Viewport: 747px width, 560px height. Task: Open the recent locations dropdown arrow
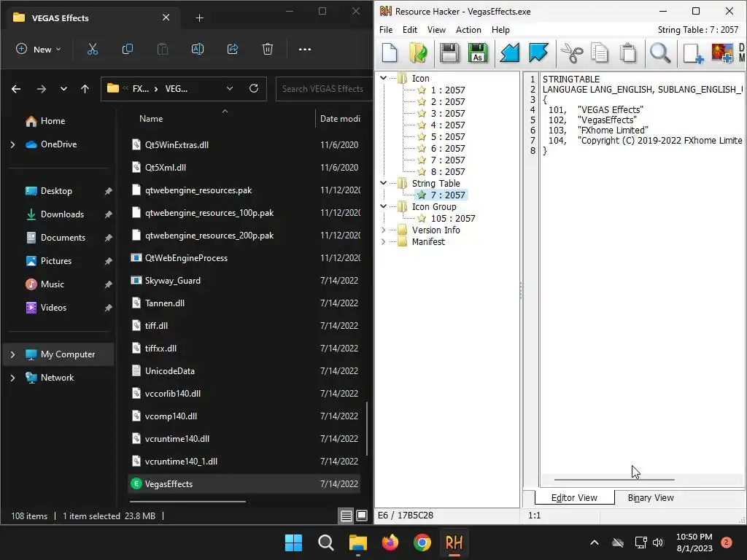63,89
